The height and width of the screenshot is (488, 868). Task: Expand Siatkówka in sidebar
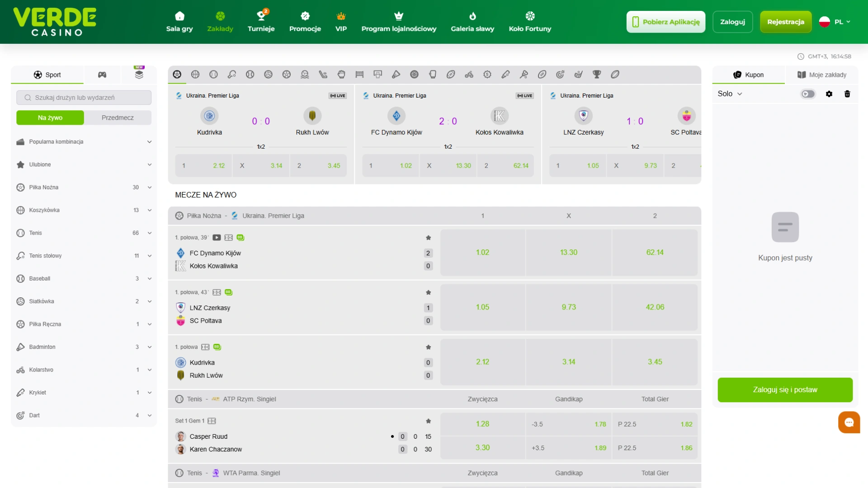click(x=84, y=301)
